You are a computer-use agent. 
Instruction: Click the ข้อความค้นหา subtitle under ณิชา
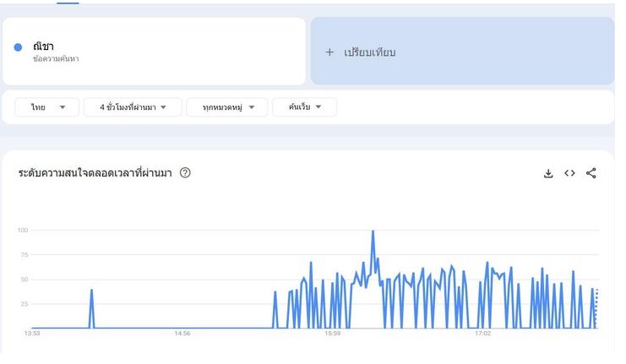(x=56, y=60)
